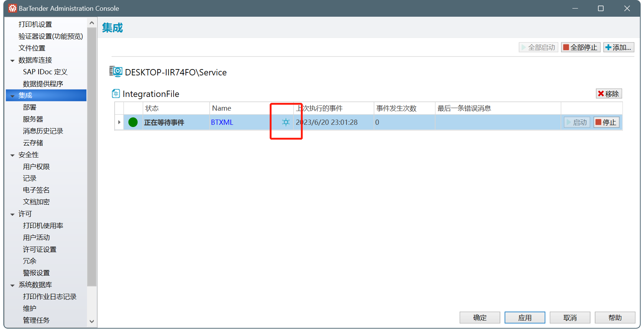Click the sidebar vertical scrollbar thumb
This screenshot has height=332, width=644.
[92, 156]
